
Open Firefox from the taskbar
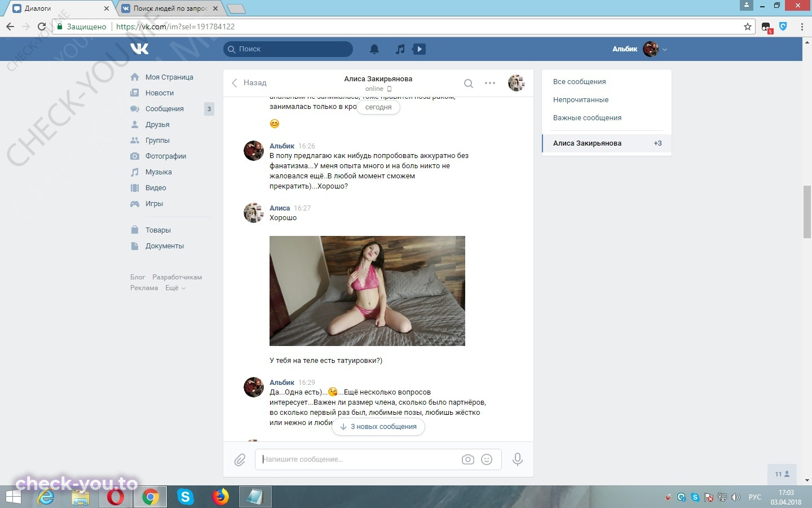220,497
